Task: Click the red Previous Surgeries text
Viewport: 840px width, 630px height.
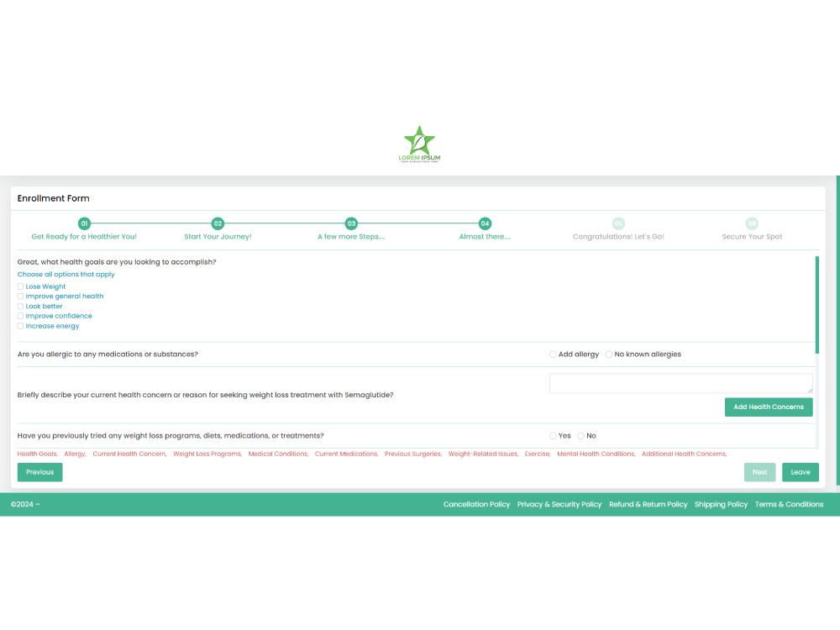Action: pyautogui.click(x=413, y=454)
